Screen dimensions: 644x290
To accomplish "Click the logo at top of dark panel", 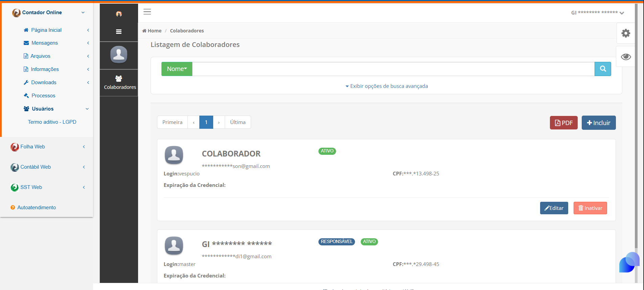I will tap(119, 14).
